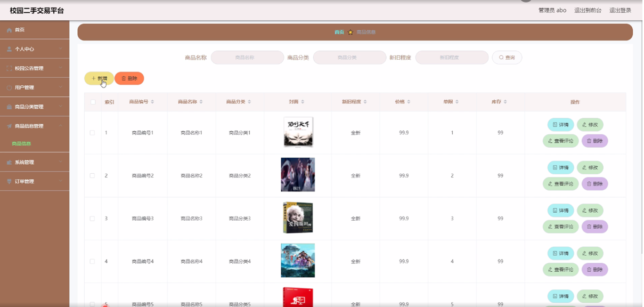Click the sort arrows on 新旧程度 column header
Viewport: 644px width, 307px height.
365,102
